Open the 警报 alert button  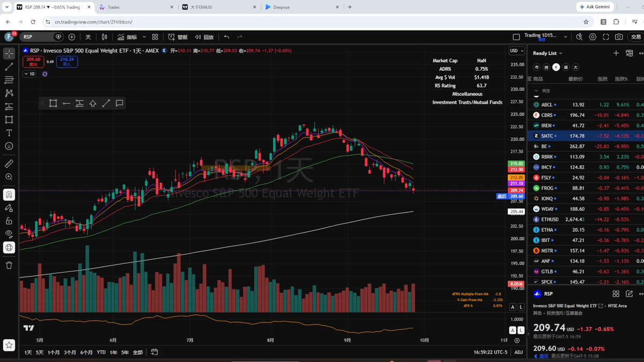tap(178, 37)
